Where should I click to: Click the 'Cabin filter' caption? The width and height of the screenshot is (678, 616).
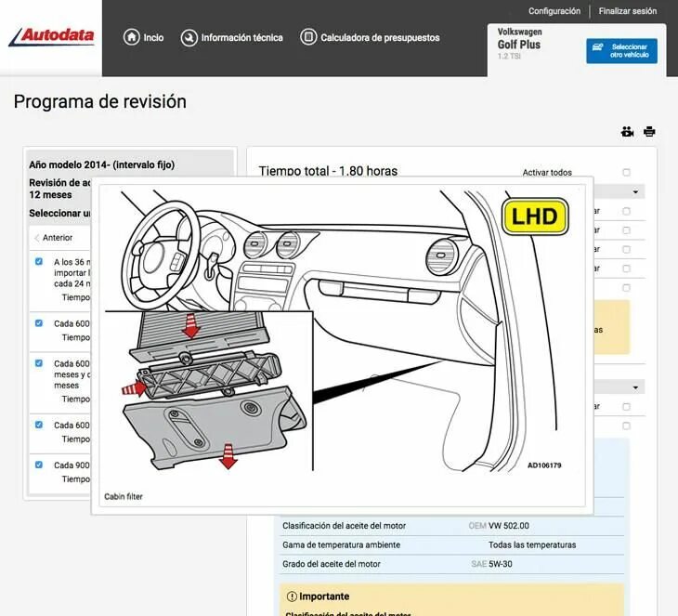click(x=124, y=496)
